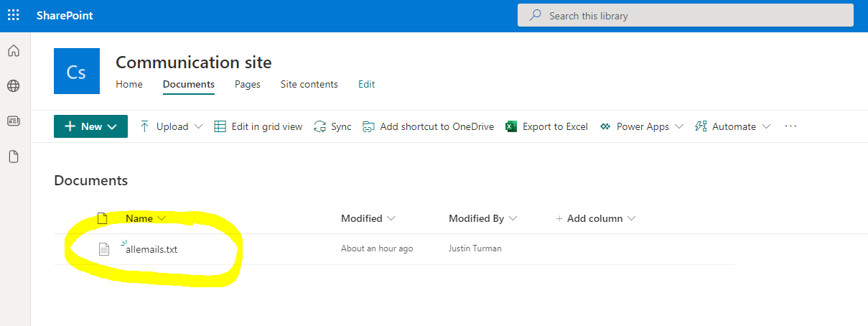The image size is (868, 326).
Task: Open the news icon in left rail
Action: click(14, 121)
